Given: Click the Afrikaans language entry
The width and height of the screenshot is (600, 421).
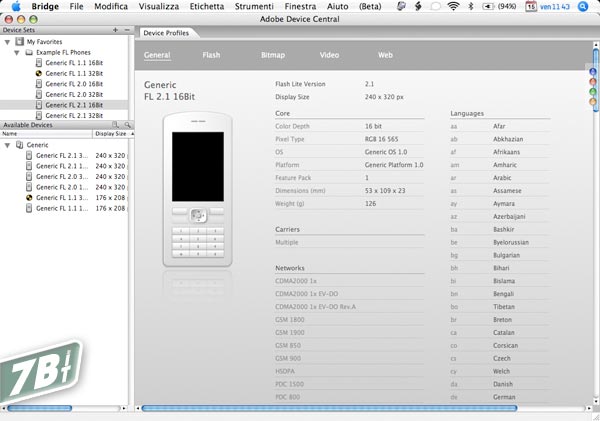Looking at the screenshot, I should (x=506, y=152).
